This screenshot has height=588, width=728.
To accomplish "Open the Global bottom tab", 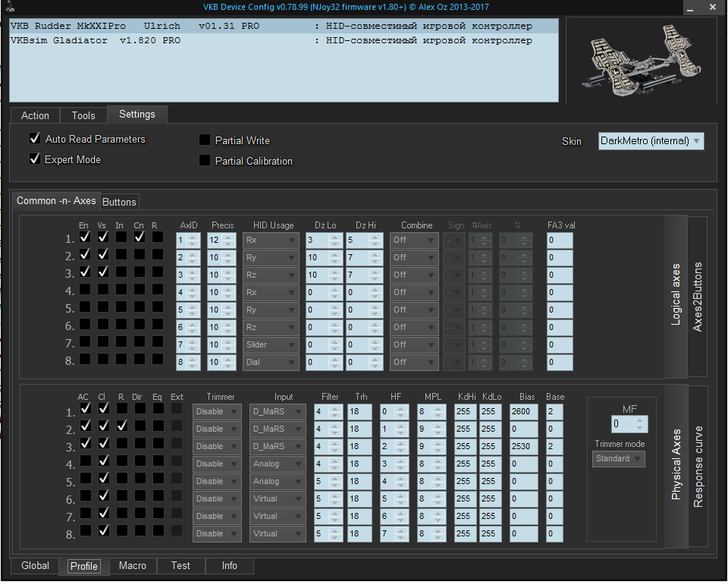I will pos(36,566).
